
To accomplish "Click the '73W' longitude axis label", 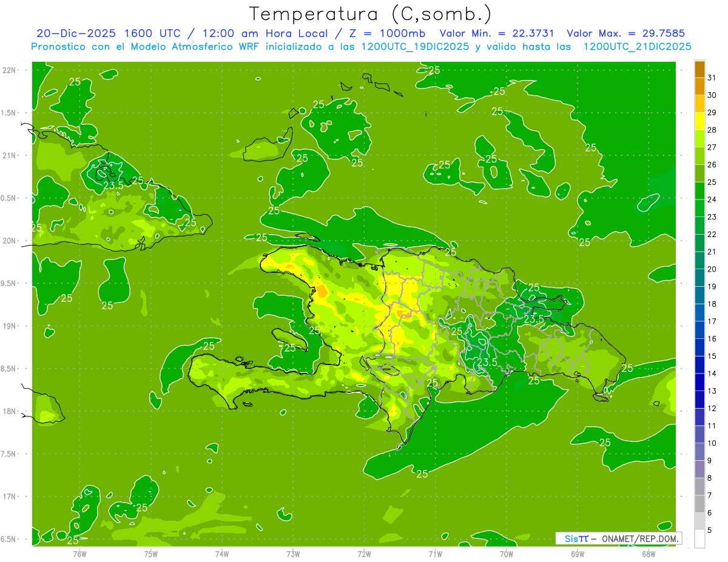I will tap(293, 553).
